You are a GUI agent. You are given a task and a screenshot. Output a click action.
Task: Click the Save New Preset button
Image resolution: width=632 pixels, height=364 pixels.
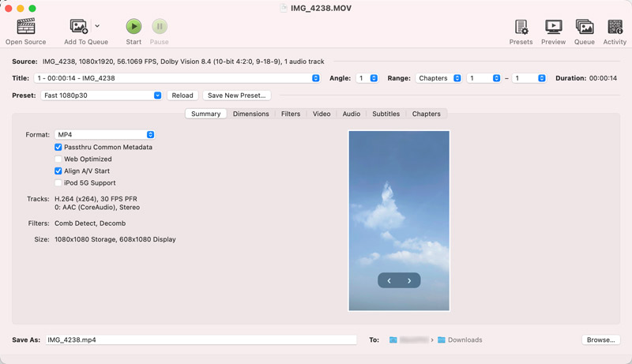tap(237, 96)
